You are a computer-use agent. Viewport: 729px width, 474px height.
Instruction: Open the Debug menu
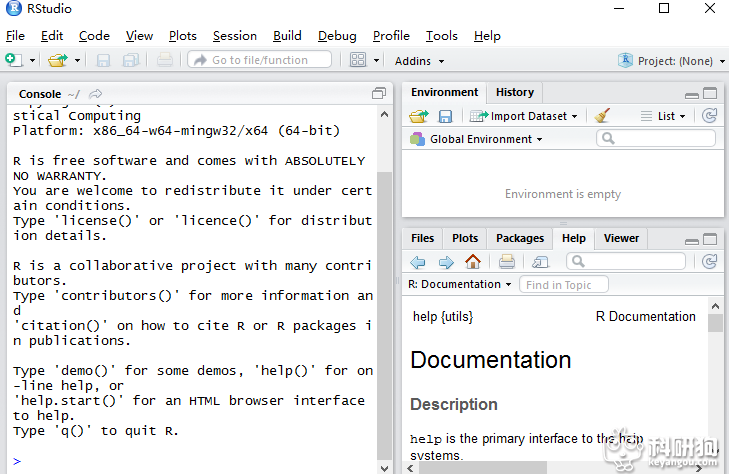[x=337, y=36]
